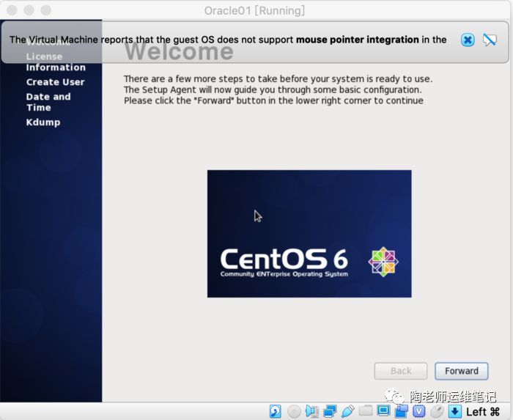Select Kdump in the setup sidebar
The width and height of the screenshot is (513, 420).
click(43, 122)
